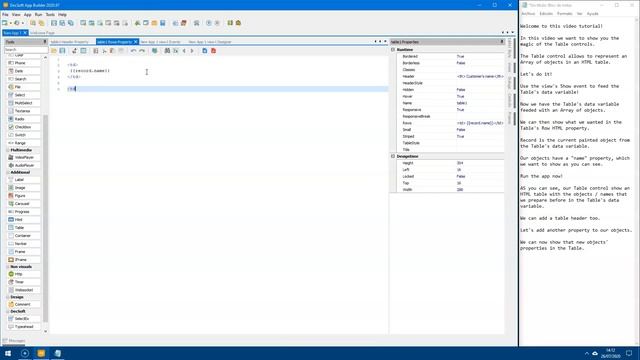
Task: Click the red document icon in editor toolbar
Action: [213, 51]
